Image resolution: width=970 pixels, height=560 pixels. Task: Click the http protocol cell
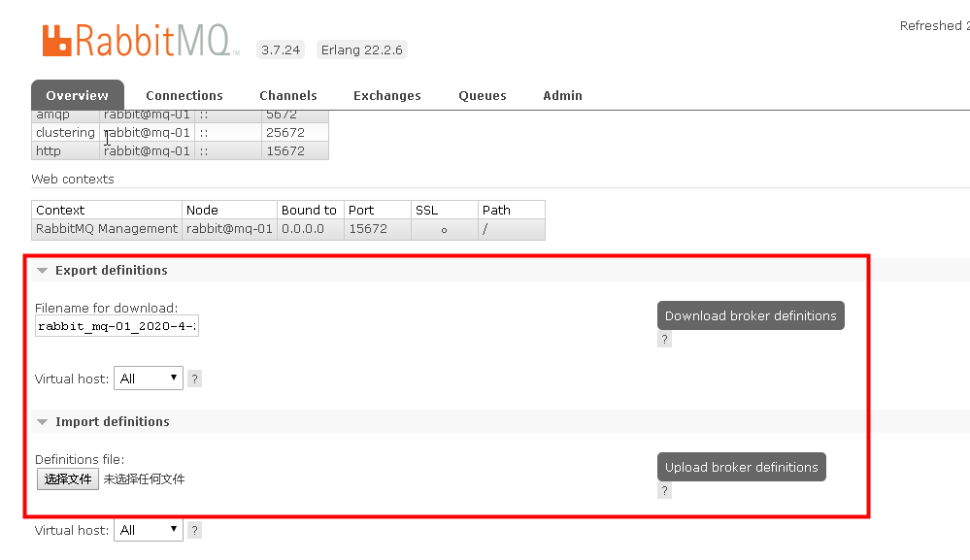(66, 150)
